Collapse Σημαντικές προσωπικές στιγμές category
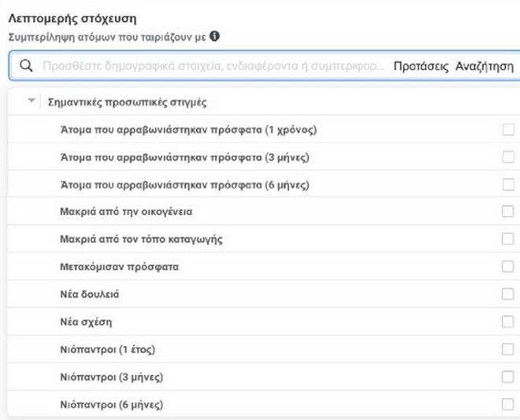 point(32,102)
